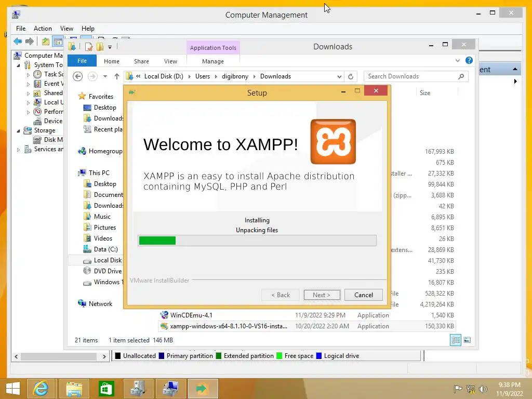
Task: Expand the Event Viewer tree node
Action: click(x=28, y=84)
